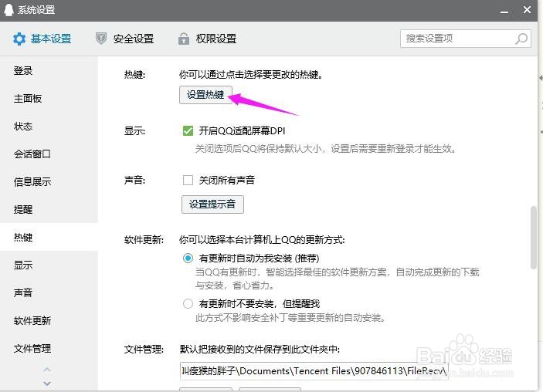Click the 设置热键 button
This screenshot has height=392, width=543.
click(205, 95)
